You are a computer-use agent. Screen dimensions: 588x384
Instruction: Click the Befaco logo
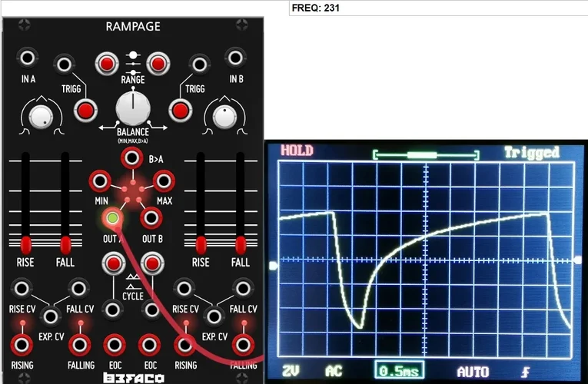click(x=134, y=378)
